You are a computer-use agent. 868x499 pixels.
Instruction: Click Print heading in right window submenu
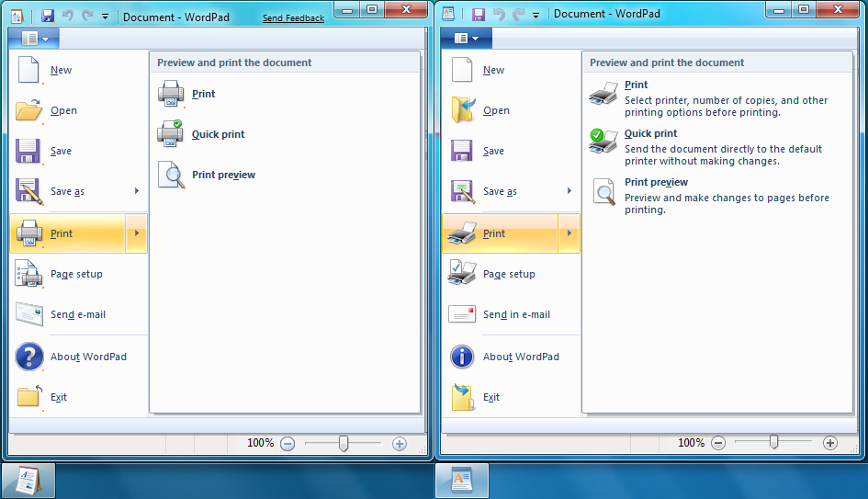[x=636, y=85]
